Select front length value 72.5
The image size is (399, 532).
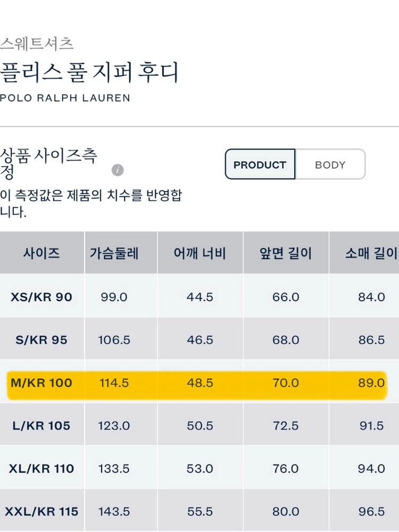click(x=286, y=426)
